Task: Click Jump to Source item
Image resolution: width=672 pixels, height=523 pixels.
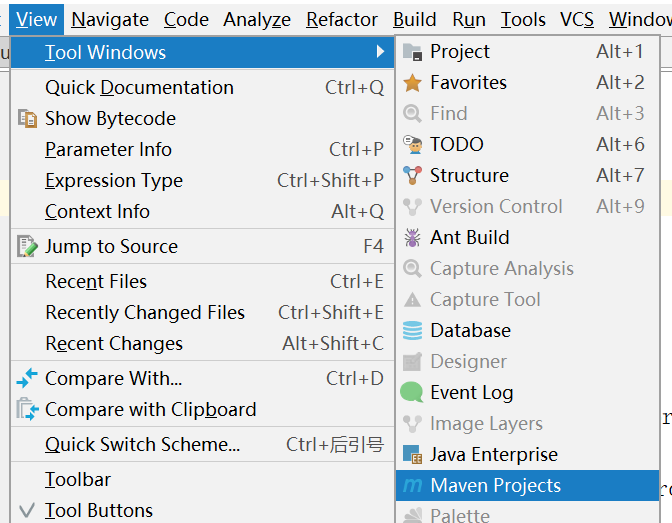Action: 111,247
